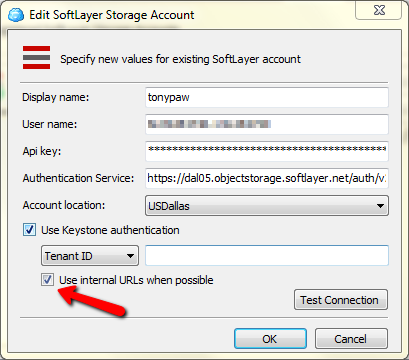
Task: Click the Authentication Service URL field
Action: pos(267,178)
